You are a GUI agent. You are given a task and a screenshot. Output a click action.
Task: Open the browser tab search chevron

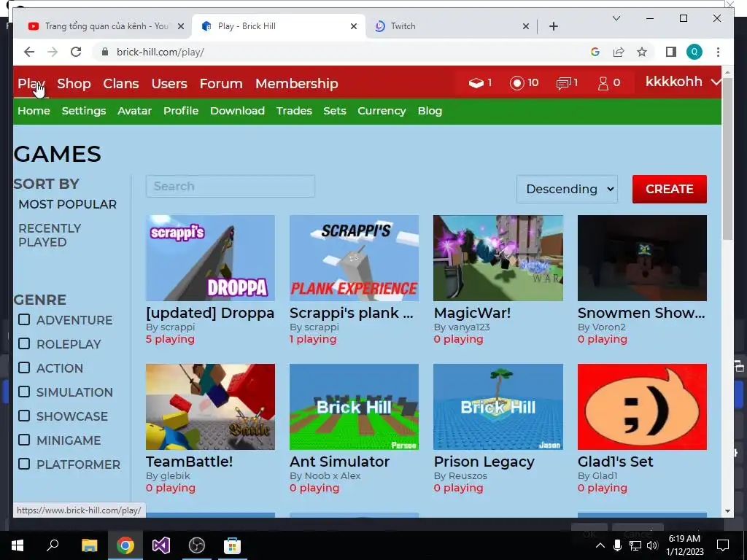(x=616, y=18)
